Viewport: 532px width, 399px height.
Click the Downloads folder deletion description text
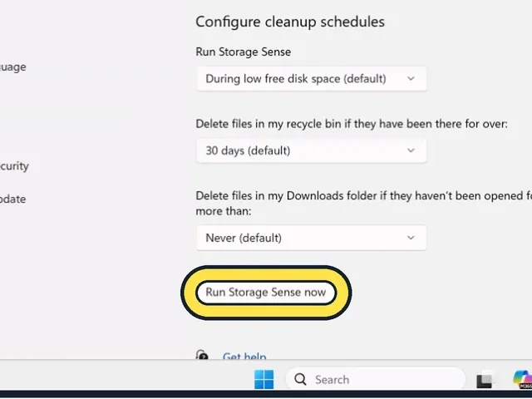pos(364,203)
